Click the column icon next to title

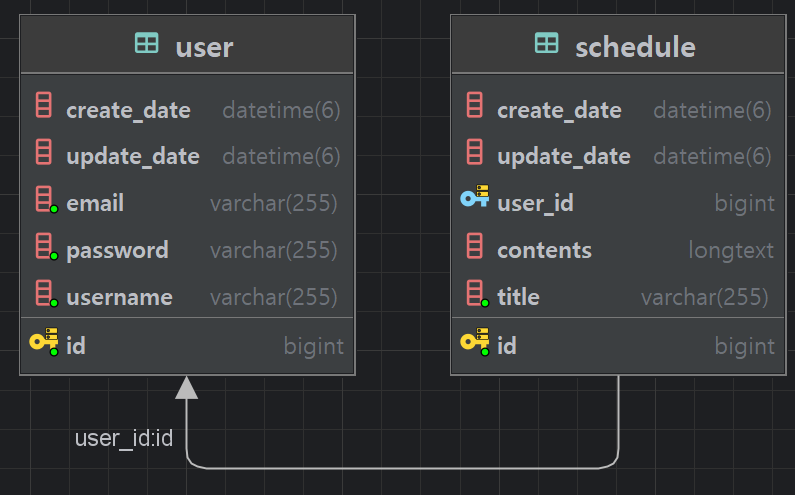point(477,294)
